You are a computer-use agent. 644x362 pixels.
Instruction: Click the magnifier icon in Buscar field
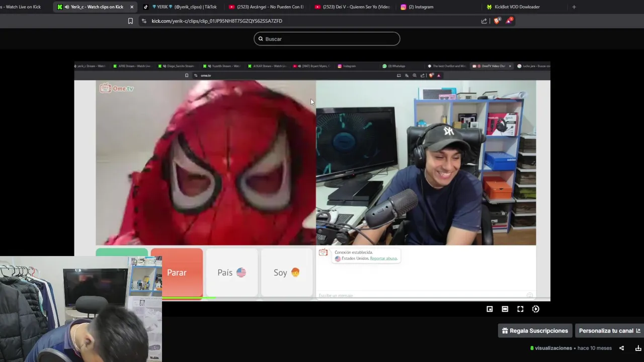click(261, 39)
